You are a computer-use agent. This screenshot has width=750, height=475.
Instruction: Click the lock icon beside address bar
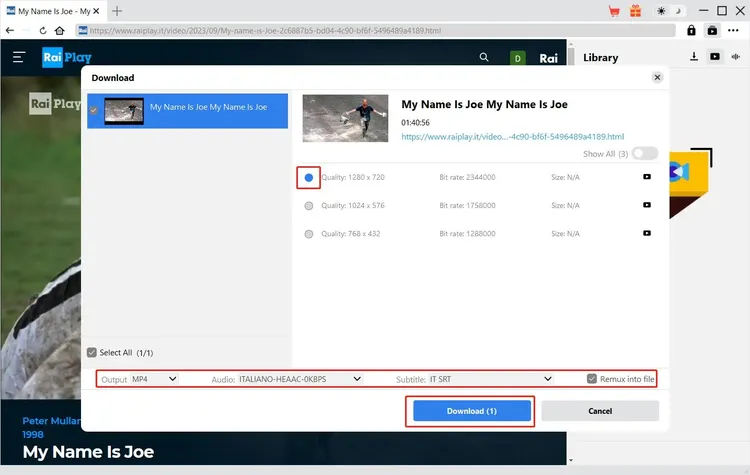691,31
